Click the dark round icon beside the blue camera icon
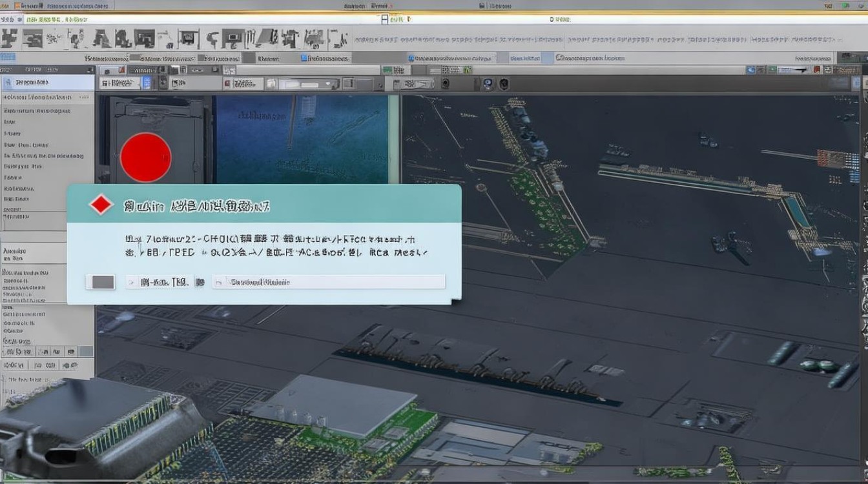 [x=504, y=84]
